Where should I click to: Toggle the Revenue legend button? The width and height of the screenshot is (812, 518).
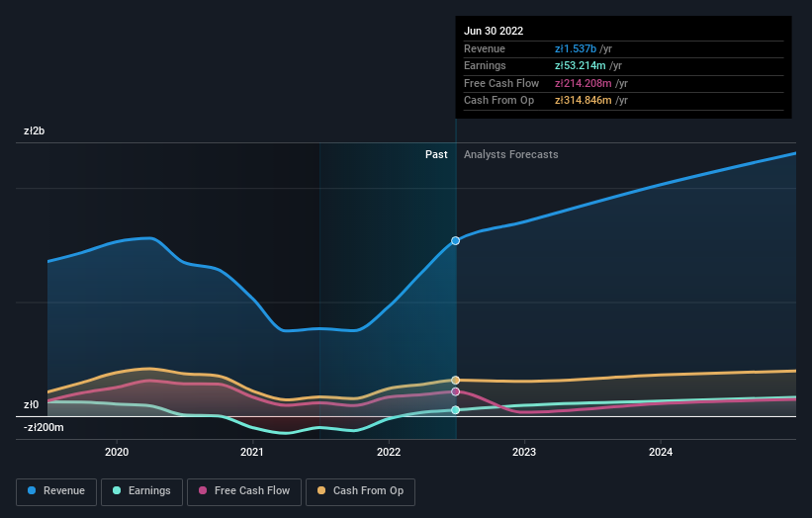(x=56, y=491)
